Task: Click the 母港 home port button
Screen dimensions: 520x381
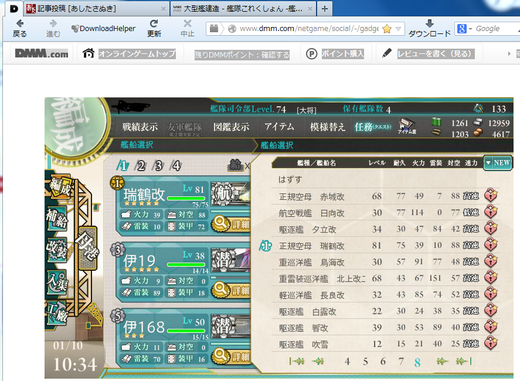Action: click(x=87, y=248)
